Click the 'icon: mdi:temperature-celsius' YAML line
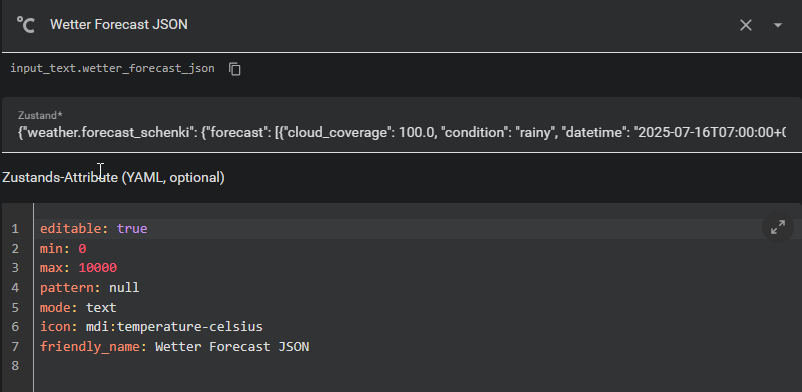Screen dimensions: 802x392 pos(151,326)
